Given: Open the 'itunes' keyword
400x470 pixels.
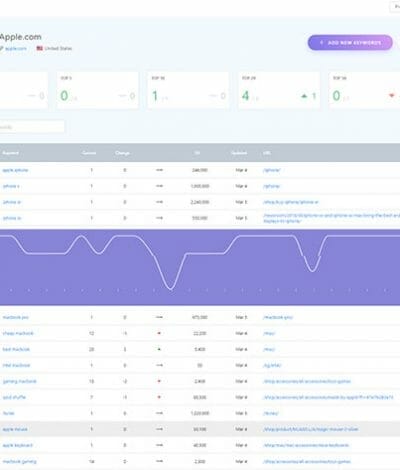Looking at the screenshot, I should (9, 413).
